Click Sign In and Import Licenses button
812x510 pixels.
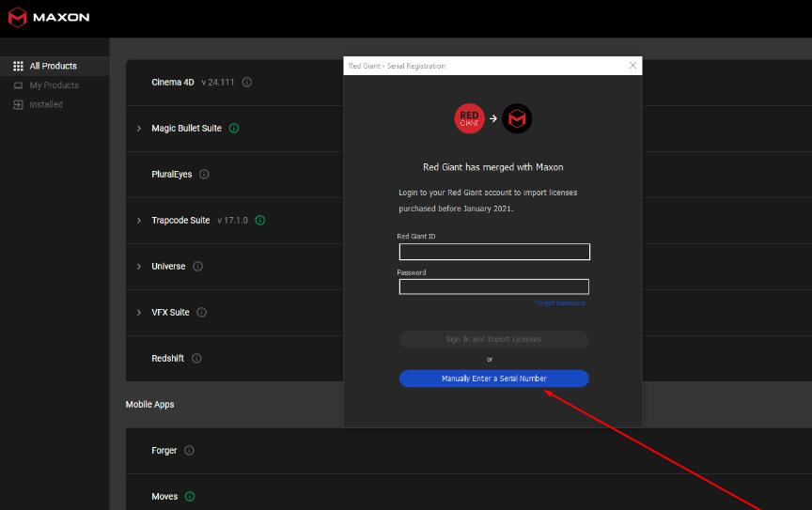pos(493,339)
